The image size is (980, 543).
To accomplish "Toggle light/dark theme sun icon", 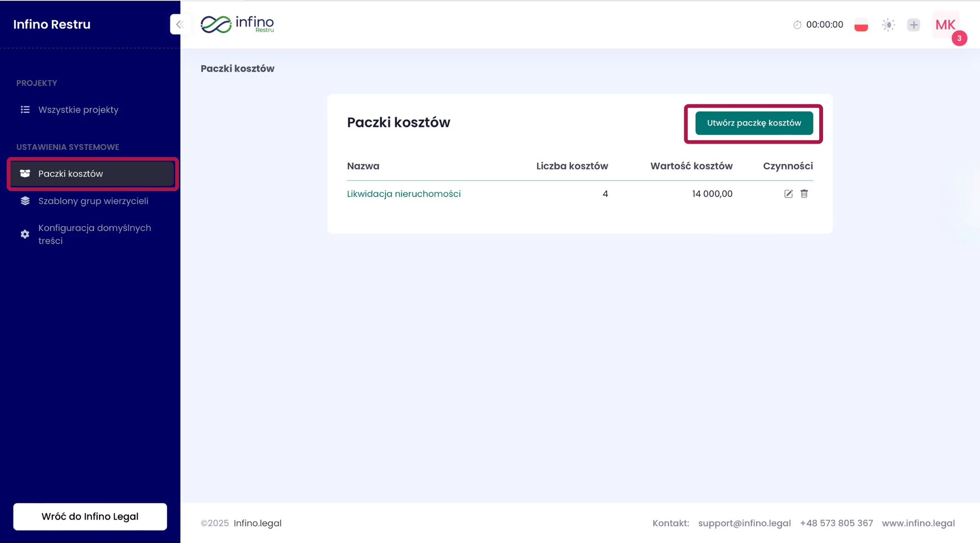I will (x=888, y=25).
